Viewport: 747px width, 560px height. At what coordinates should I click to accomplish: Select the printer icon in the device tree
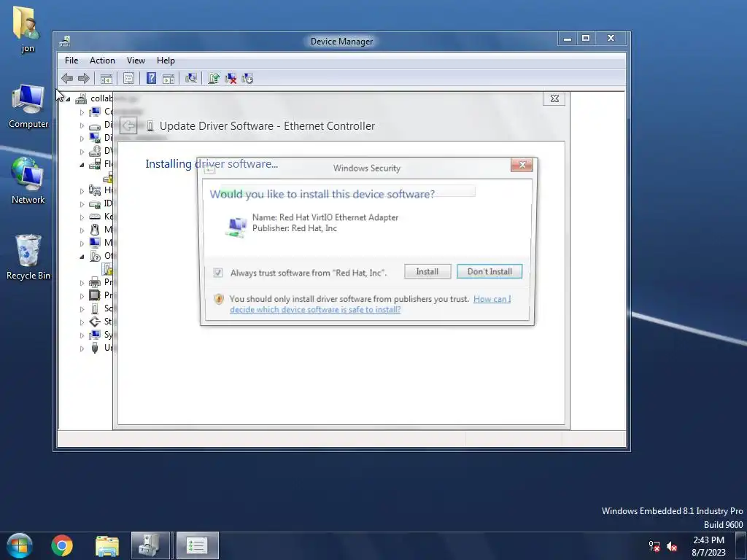(x=95, y=282)
